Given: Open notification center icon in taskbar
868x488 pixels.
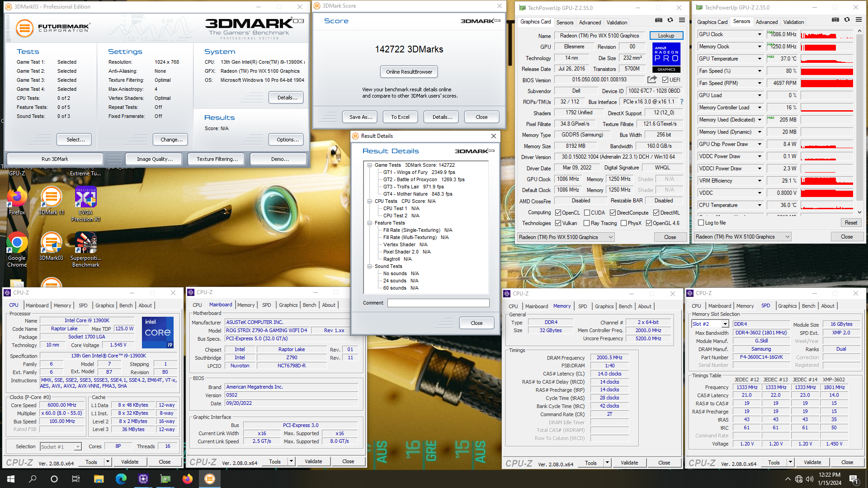Looking at the screenshot, I should tap(854, 479).
